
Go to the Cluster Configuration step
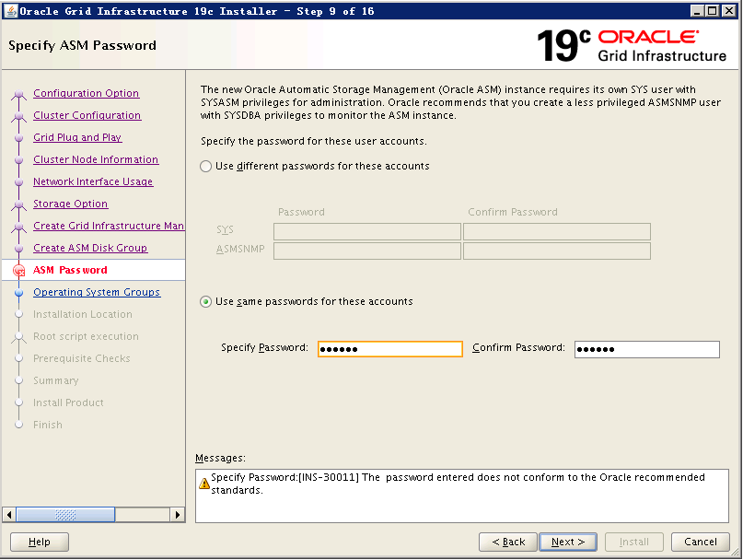point(87,115)
